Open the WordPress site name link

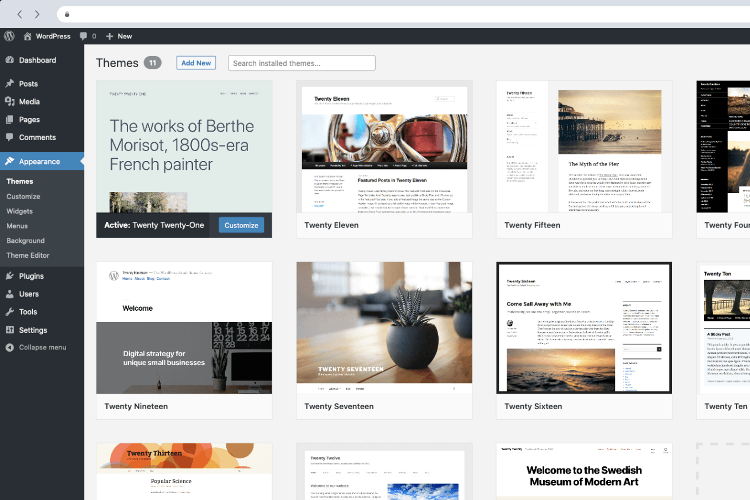(53, 36)
